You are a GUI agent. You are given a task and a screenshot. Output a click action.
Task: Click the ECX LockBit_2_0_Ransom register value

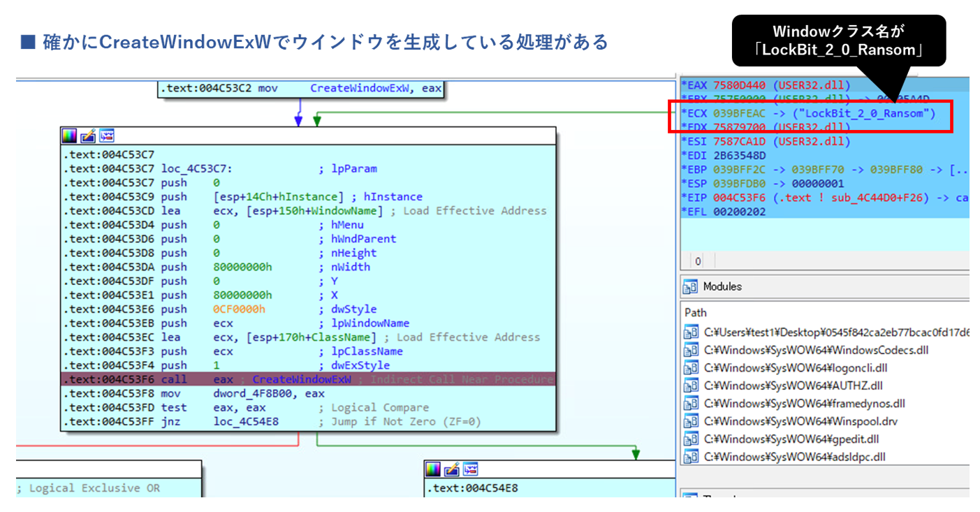(x=863, y=113)
